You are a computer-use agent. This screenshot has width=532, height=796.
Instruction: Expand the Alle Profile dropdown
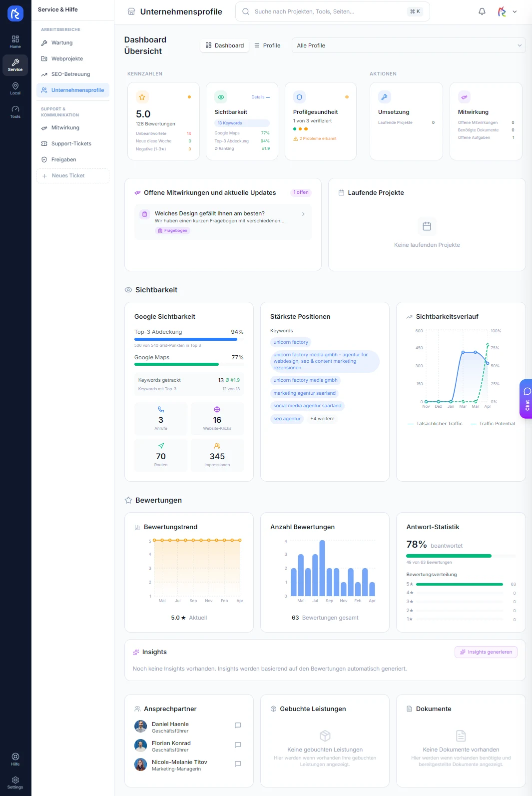coord(409,45)
